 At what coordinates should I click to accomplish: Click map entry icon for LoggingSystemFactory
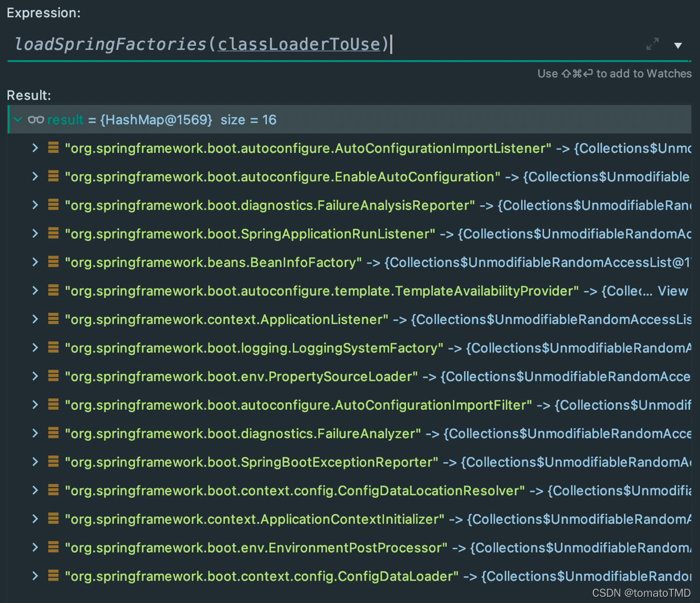[x=53, y=348]
